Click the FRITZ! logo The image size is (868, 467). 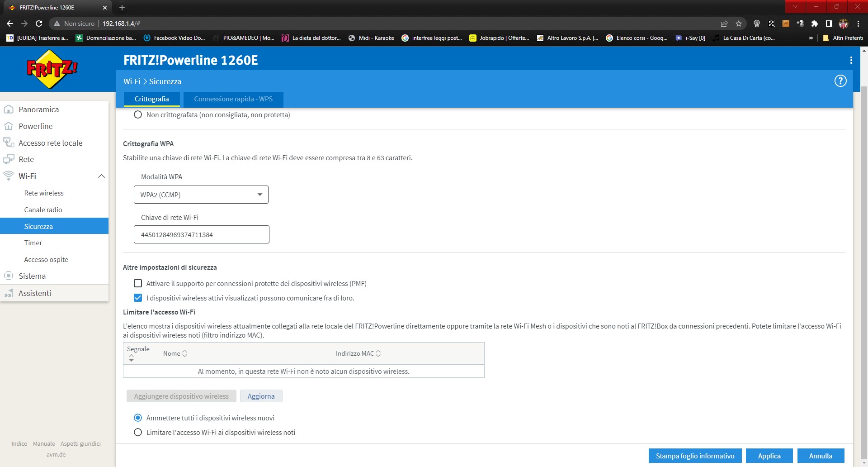52,69
